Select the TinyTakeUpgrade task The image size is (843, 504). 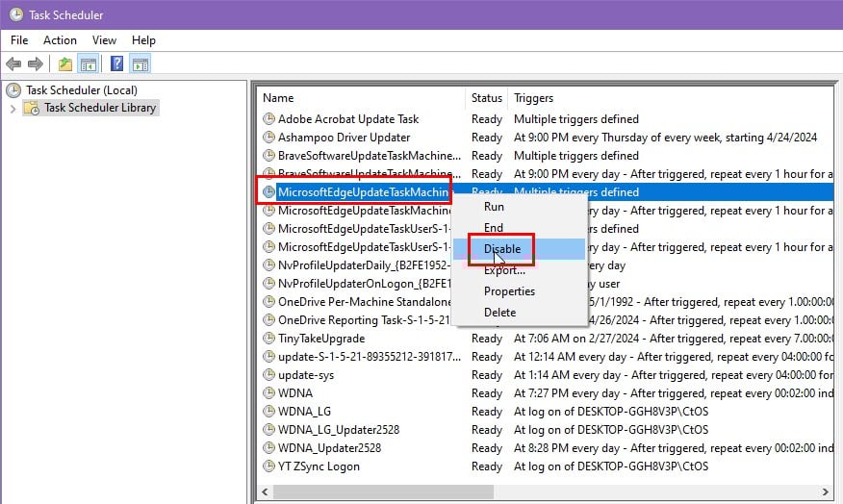pos(321,338)
